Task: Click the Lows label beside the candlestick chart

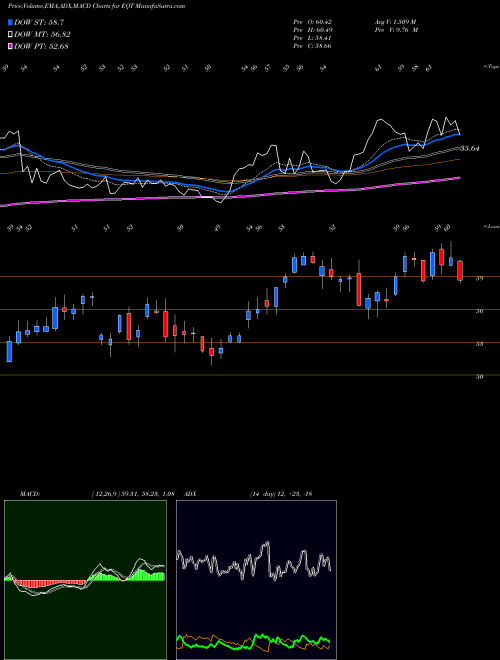Action: point(491,226)
